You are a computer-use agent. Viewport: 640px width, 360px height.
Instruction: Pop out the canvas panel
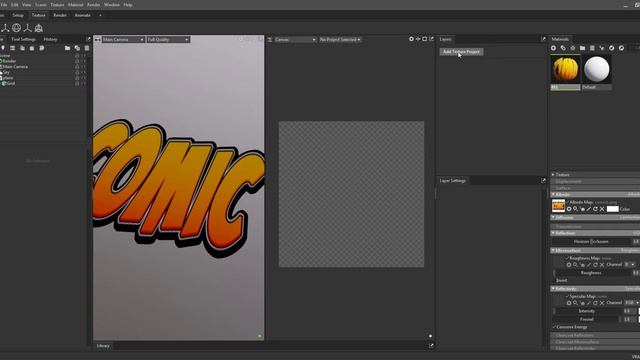431,39
